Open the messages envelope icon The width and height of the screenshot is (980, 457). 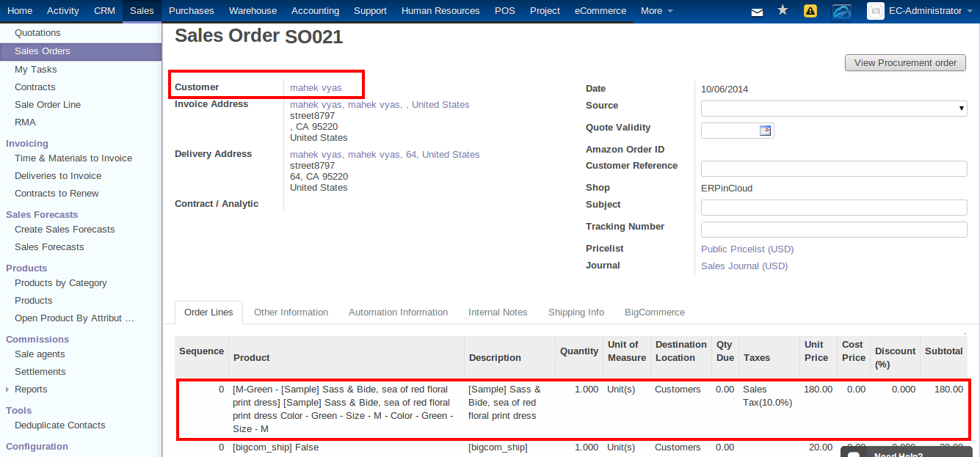(x=758, y=10)
